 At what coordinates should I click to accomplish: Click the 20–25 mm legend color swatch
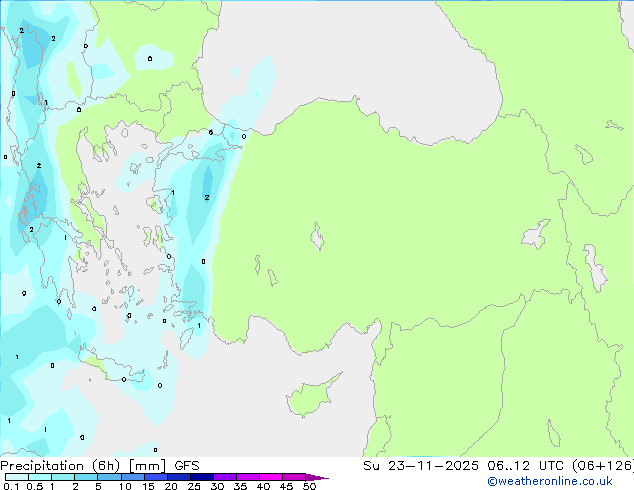click(179, 477)
